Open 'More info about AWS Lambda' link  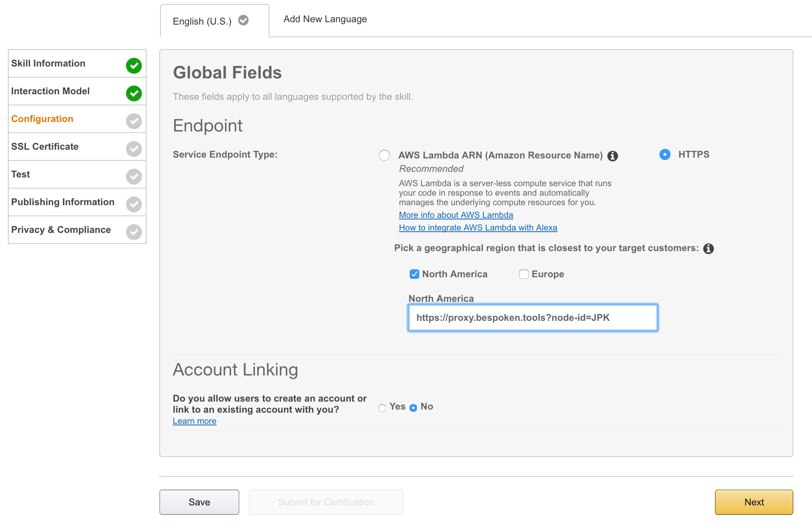[456, 215]
